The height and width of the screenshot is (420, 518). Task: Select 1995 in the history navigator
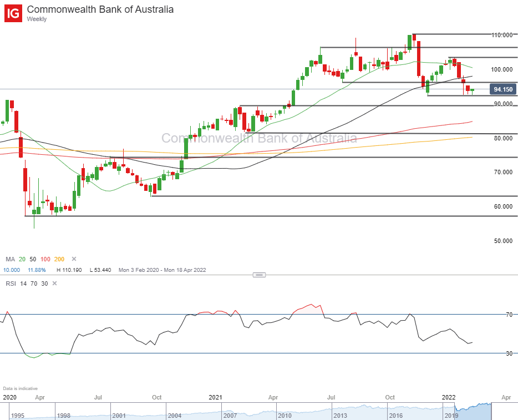(x=18, y=416)
